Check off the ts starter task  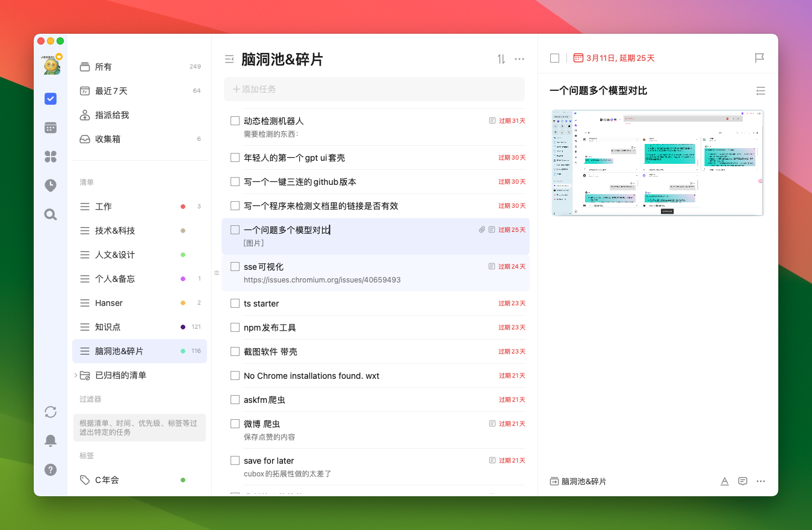point(235,304)
